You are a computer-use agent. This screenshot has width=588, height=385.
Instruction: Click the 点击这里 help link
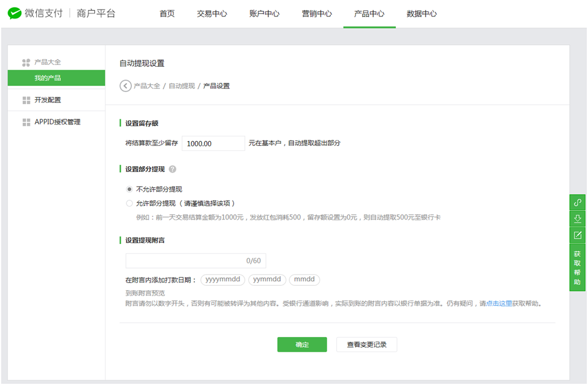(499, 303)
